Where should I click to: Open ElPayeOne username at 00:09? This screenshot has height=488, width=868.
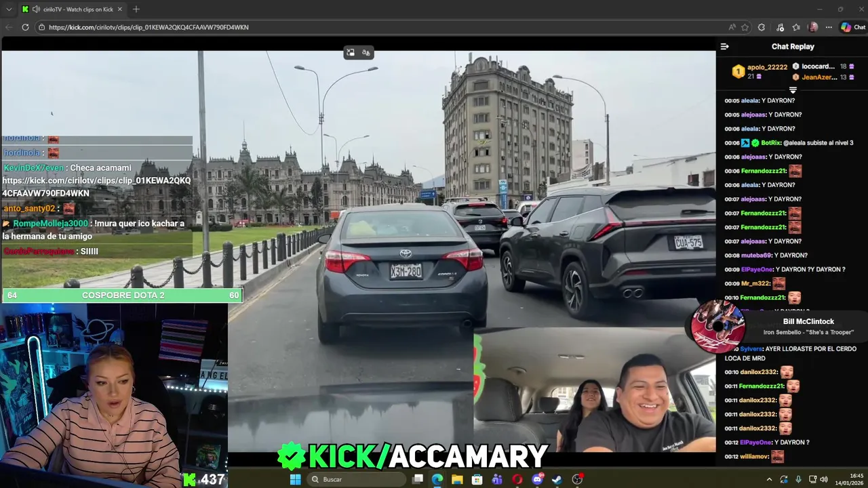tap(756, 270)
